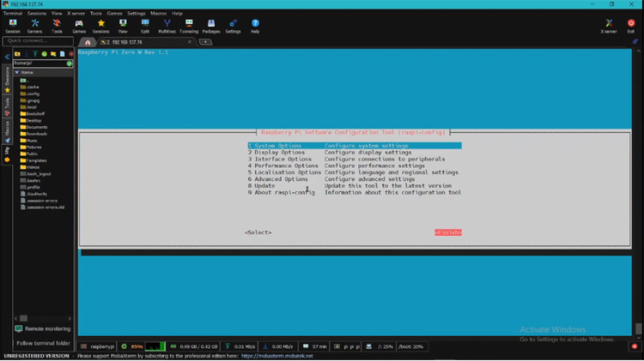Screen dimensions: 644x361
Task: Click the Finish button in raspi-config
Action: click(x=448, y=232)
